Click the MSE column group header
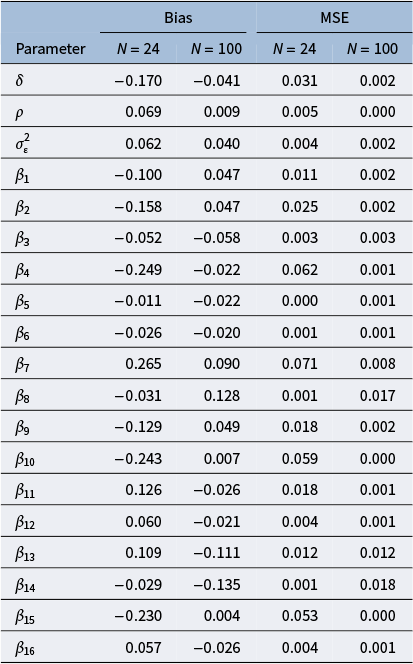The height and width of the screenshot is (664, 413). click(335, 18)
